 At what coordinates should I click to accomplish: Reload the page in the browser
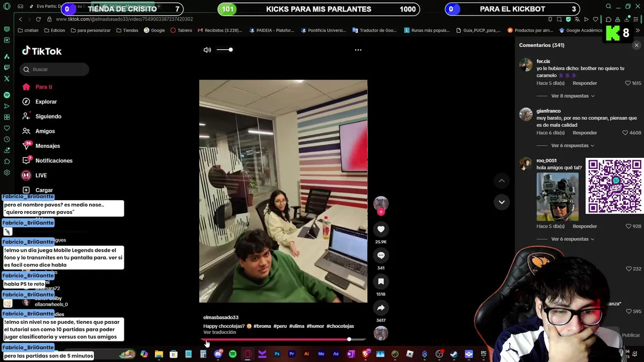(38, 19)
